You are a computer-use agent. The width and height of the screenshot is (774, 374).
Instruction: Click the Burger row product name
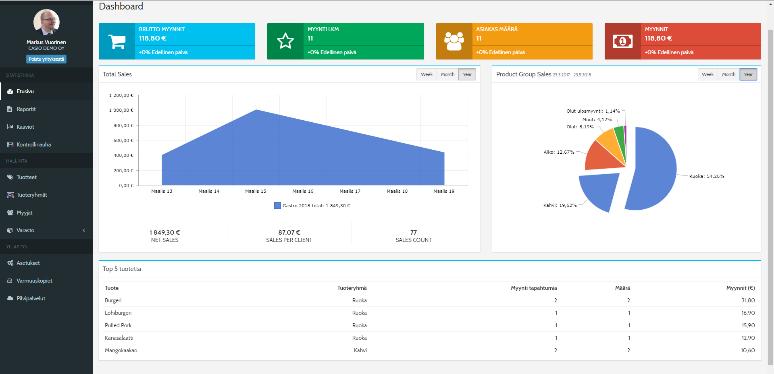(113, 300)
